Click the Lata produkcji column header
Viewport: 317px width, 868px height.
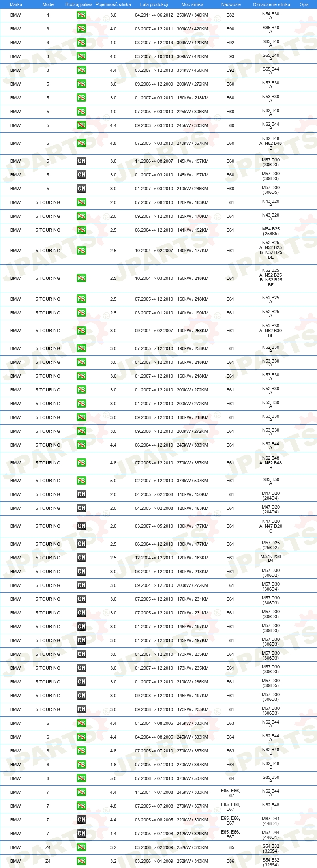pos(154,4)
